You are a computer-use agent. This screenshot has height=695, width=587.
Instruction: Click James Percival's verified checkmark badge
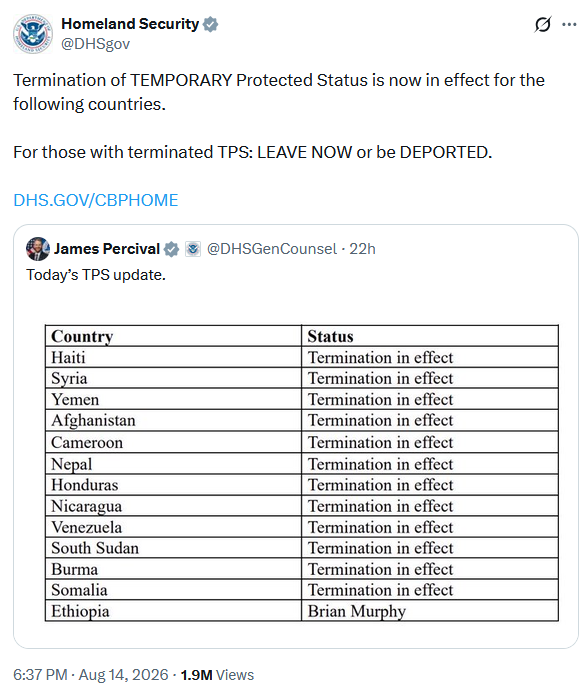click(x=171, y=249)
